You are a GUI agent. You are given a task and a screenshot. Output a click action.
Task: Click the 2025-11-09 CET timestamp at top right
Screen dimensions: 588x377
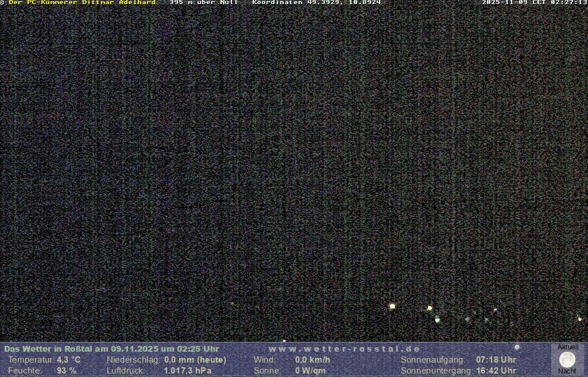(534, 2)
